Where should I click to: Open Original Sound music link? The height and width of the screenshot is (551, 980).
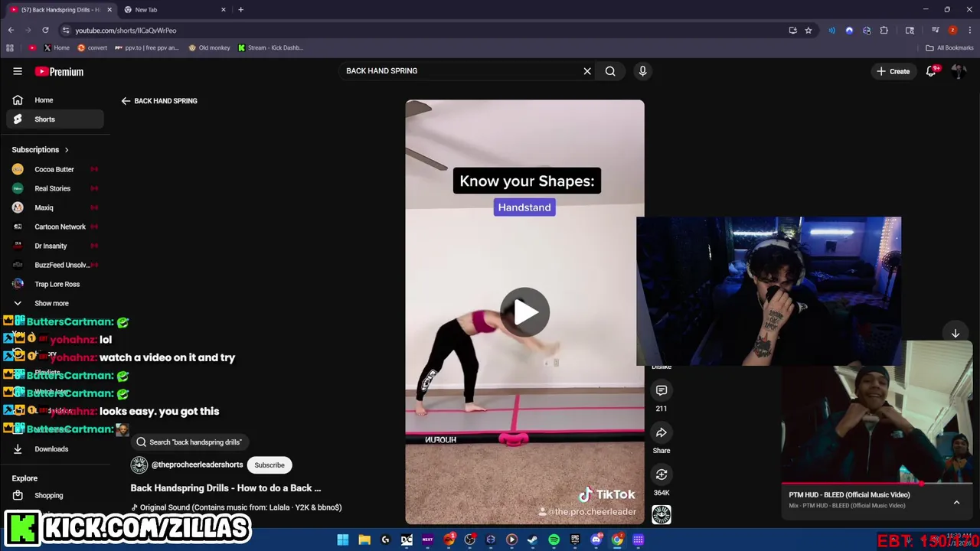[x=237, y=507]
